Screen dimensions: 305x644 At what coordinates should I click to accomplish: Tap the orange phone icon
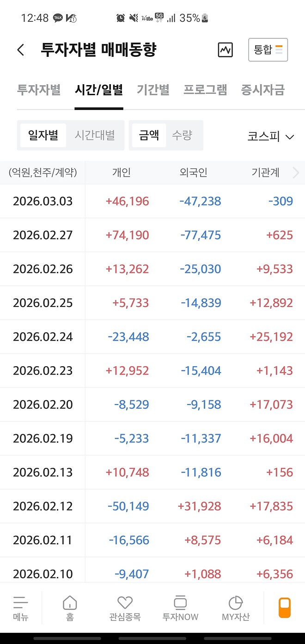[x=285, y=607]
